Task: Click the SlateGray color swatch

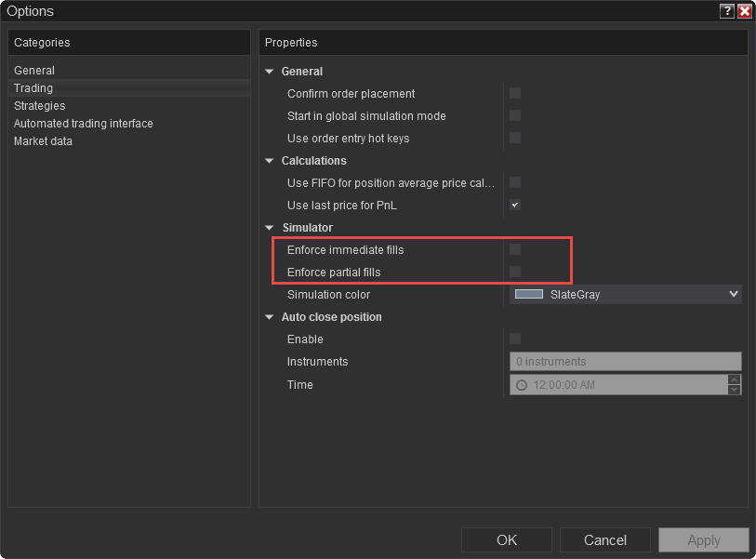Action: coord(529,294)
